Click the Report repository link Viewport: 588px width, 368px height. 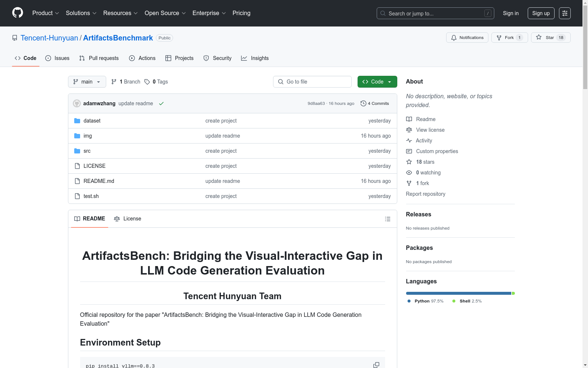[426, 194]
